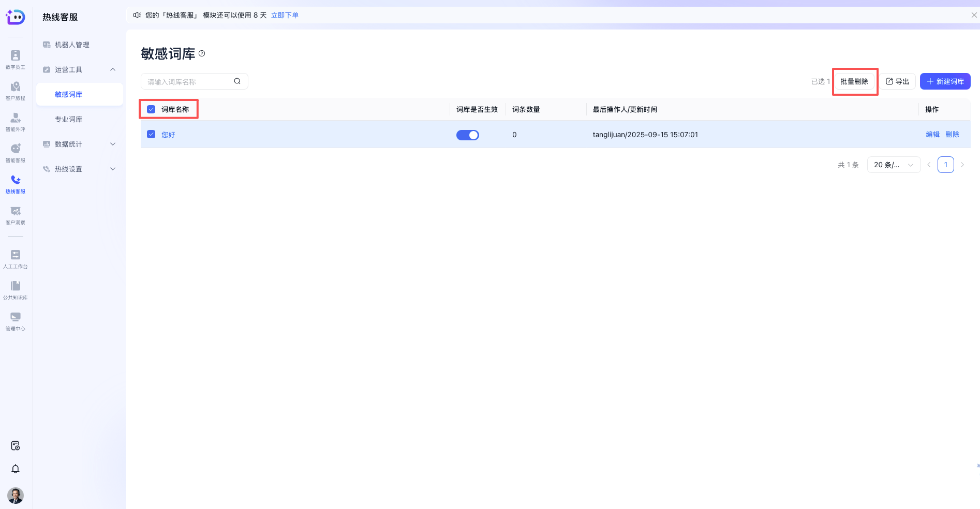Click the 立即下单 link in banner
This screenshot has width=980, height=509.
click(x=285, y=15)
